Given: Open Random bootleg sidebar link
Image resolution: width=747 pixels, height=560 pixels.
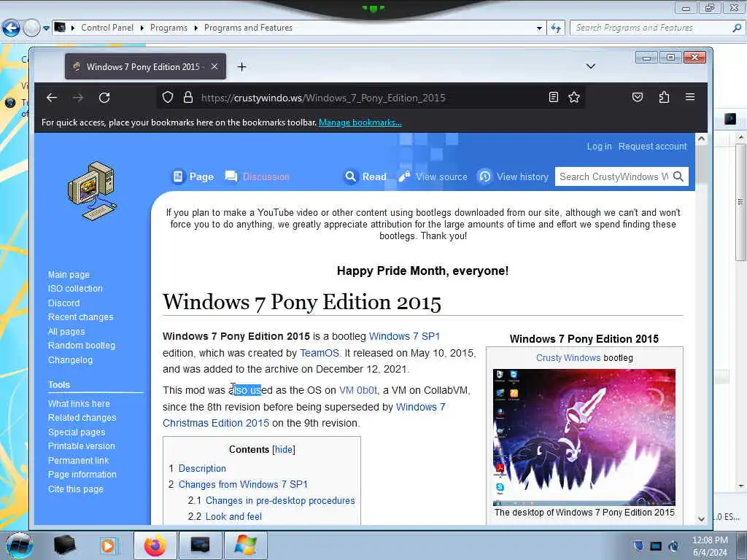Looking at the screenshot, I should point(82,346).
